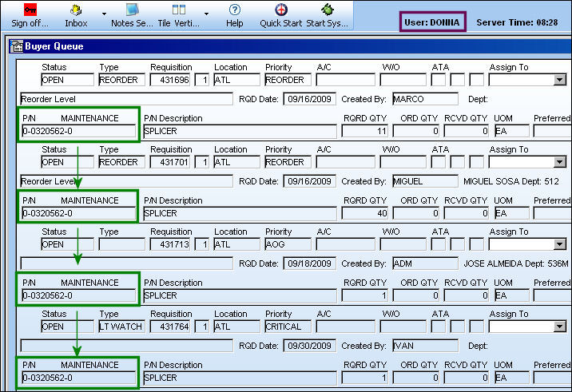The image size is (572, 392).
Task: Open the Help question mark icon
Action: pyautogui.click(x=235, y=10)
